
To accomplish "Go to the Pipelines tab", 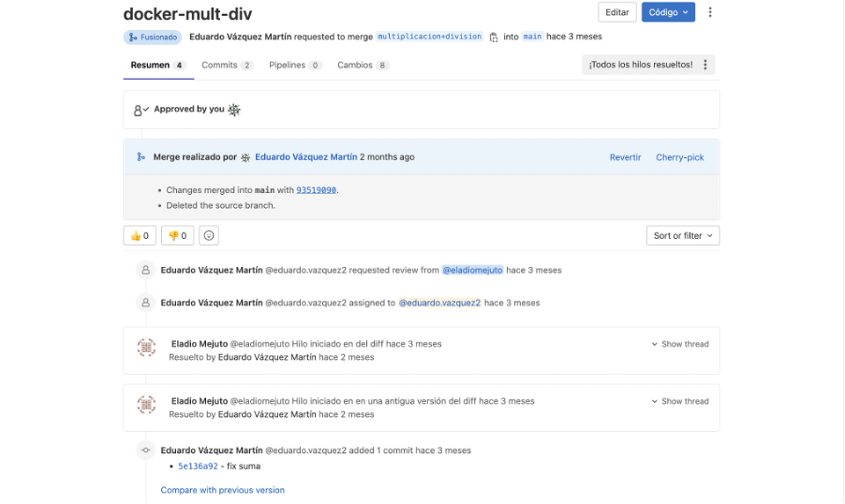I will pos(294,66).
